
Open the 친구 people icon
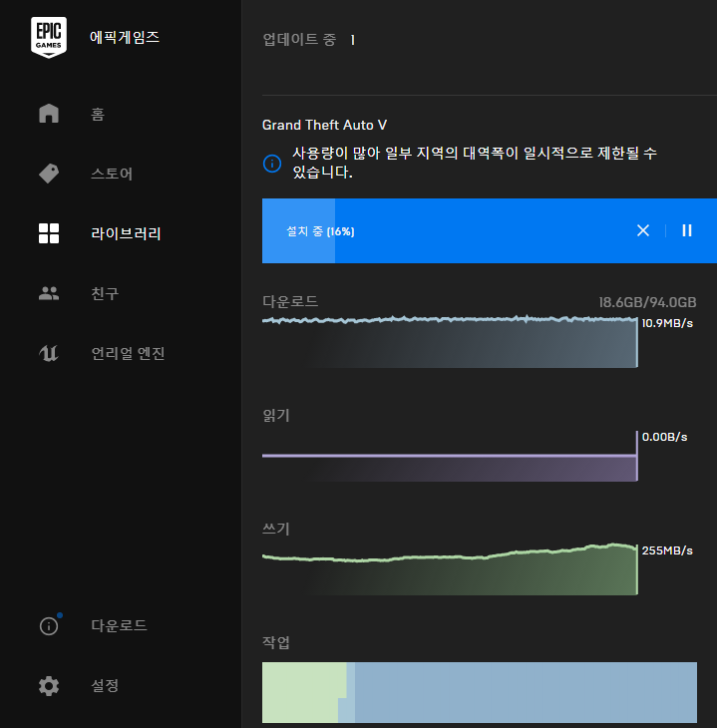(x=49, y=293)
